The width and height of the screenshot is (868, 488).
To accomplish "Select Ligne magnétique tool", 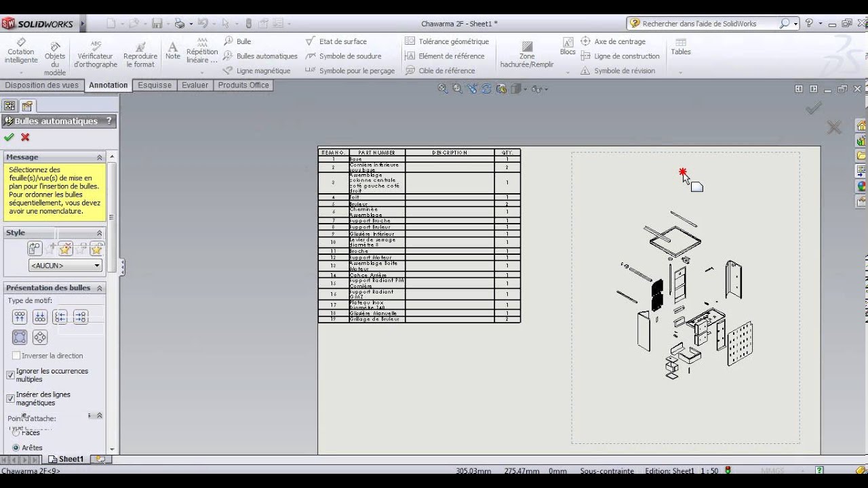I will pos(257,70).
